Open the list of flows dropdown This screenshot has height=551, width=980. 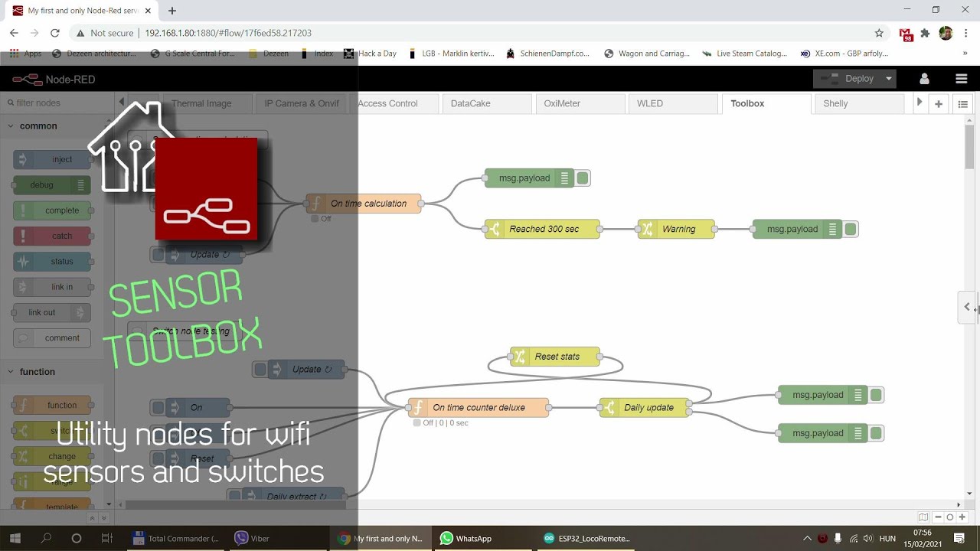pos(963,103)
